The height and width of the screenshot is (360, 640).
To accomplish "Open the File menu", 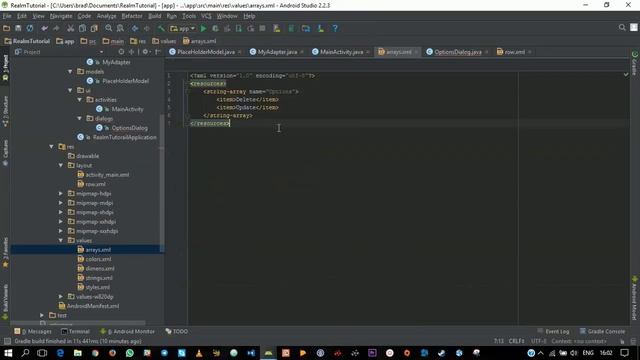I will click(7, 16).
